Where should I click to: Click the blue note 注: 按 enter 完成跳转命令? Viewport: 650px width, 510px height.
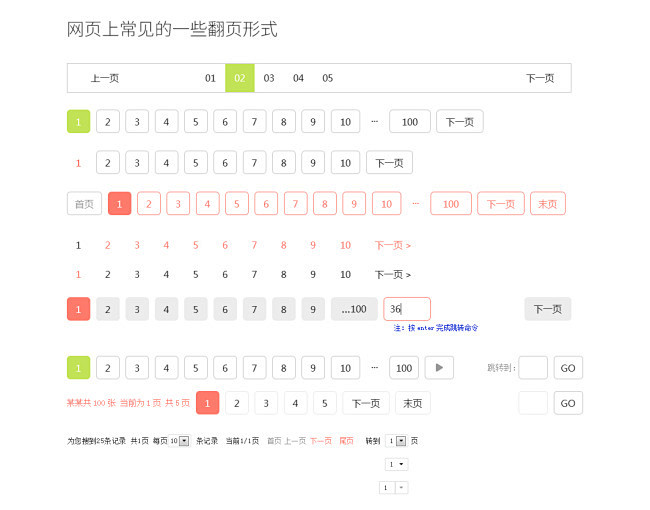click(436, 328)
